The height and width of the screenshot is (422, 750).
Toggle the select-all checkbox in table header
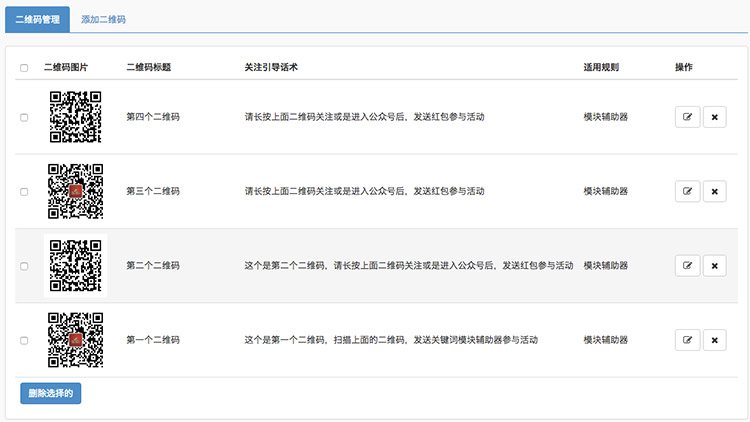[24, 68]
